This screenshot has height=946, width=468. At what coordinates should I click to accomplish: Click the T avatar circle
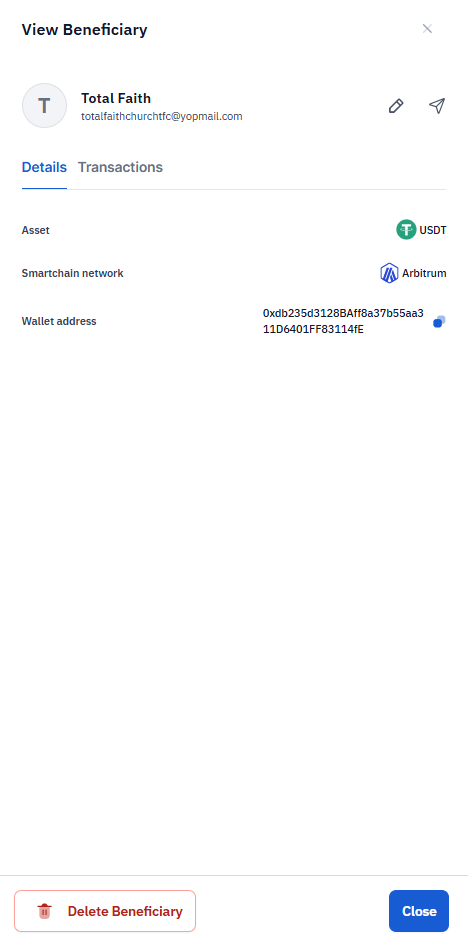pyautogui.click(x=44, y=106)
